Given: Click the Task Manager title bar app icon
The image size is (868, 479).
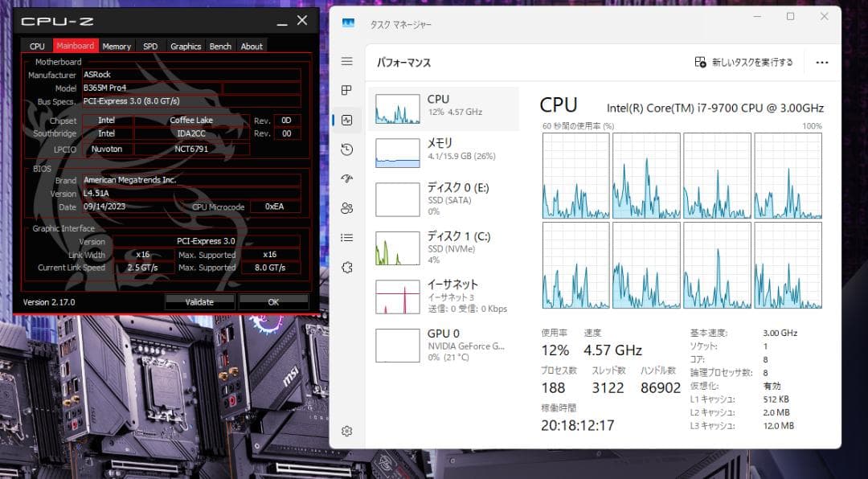Looking at the screenshot, I should pyautogui.click(x=348, y=23).
